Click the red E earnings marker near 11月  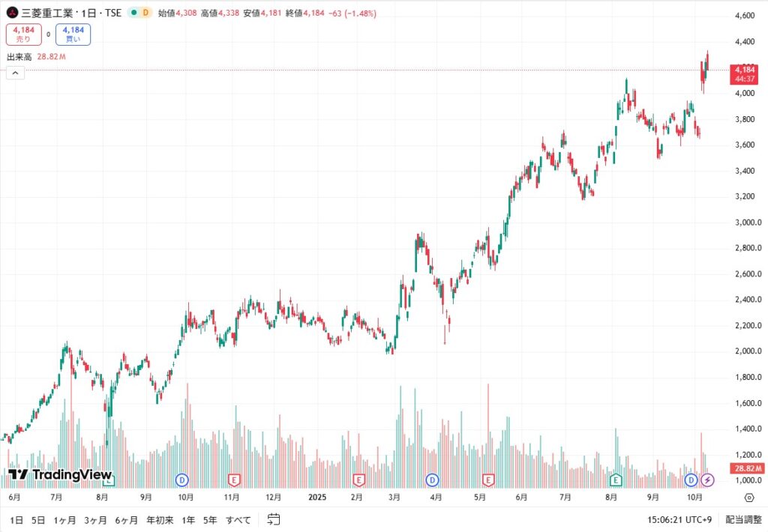[x=234, y=480]
